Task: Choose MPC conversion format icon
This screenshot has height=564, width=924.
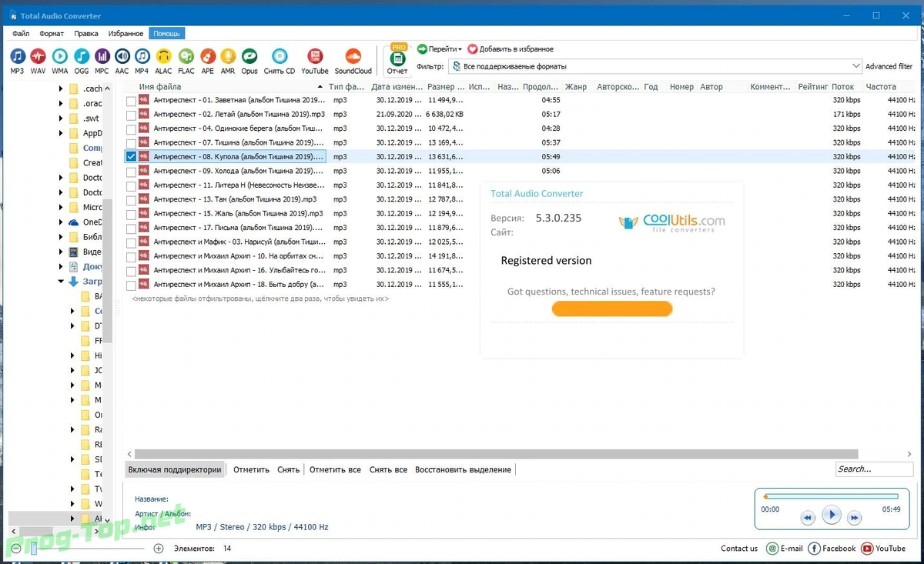Action: tap(102, 56)
